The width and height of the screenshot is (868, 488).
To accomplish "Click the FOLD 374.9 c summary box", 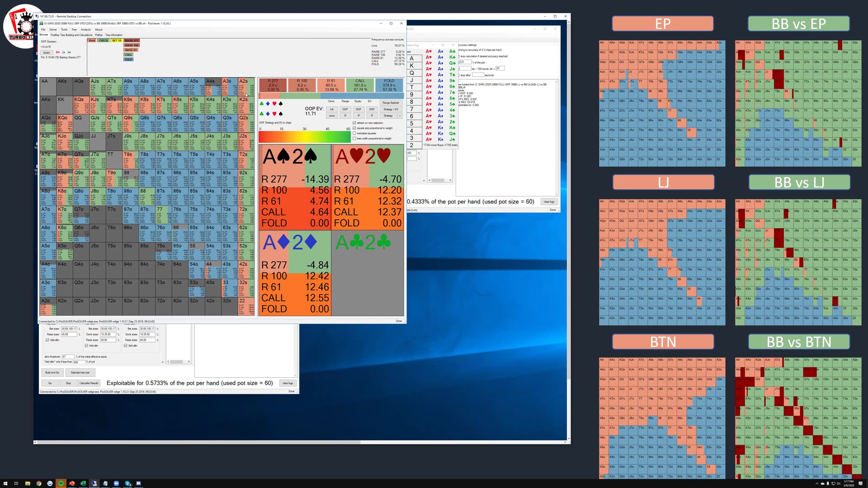I will point(389,85).
